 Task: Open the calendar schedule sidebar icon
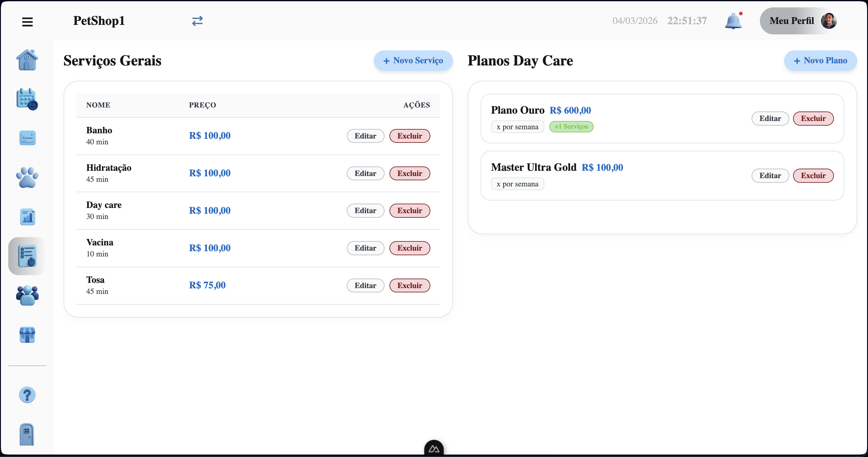point(27,99)
